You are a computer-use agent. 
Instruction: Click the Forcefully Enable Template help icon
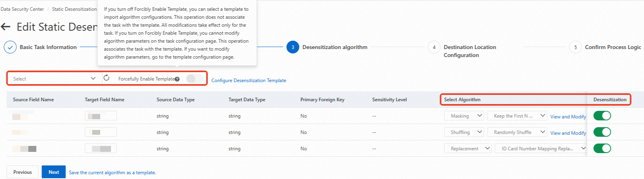pyautogui.click(x=177, y=79)
